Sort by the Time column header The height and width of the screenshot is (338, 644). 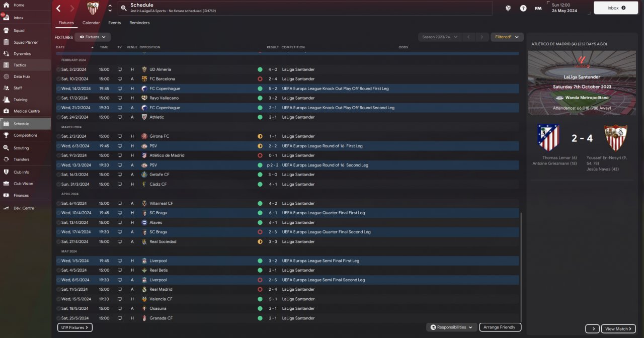pyautogui.click(x=104, y=47)
